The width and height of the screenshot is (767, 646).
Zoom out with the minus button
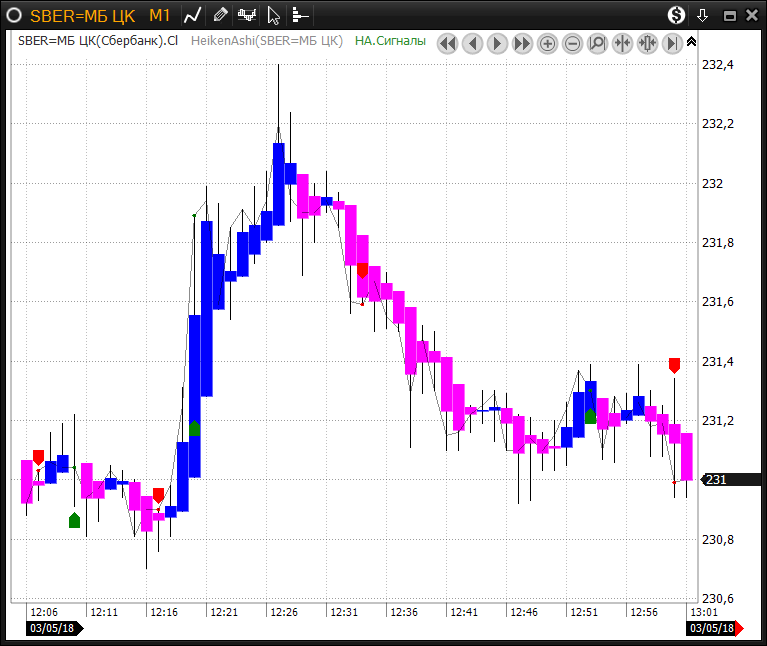(x=572, y=43)
